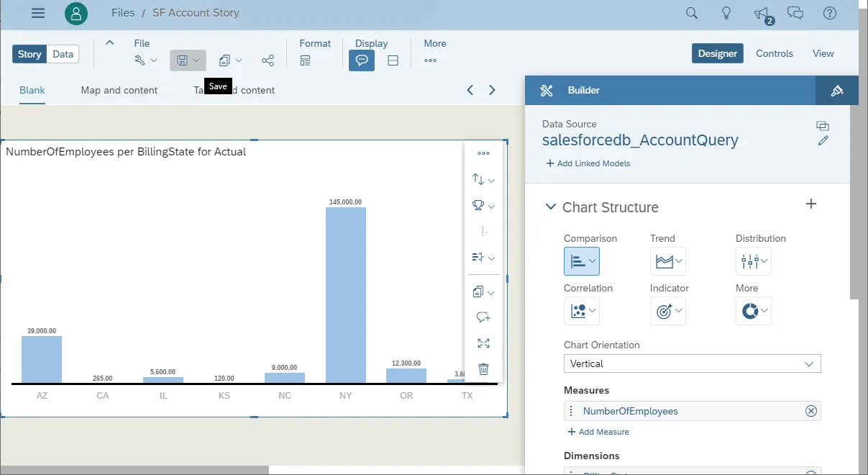Switch to Map and content tab
Viewport: 868px width, 475px height.
click(119, 90)
